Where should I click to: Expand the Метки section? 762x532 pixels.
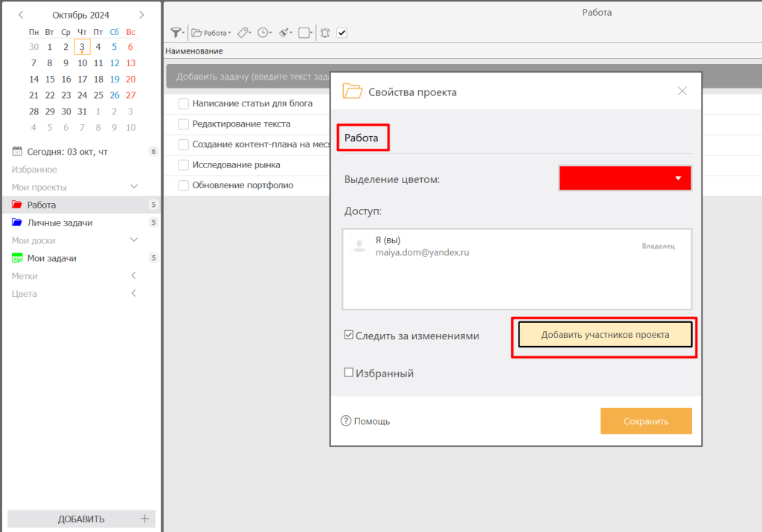click(134, 276)
